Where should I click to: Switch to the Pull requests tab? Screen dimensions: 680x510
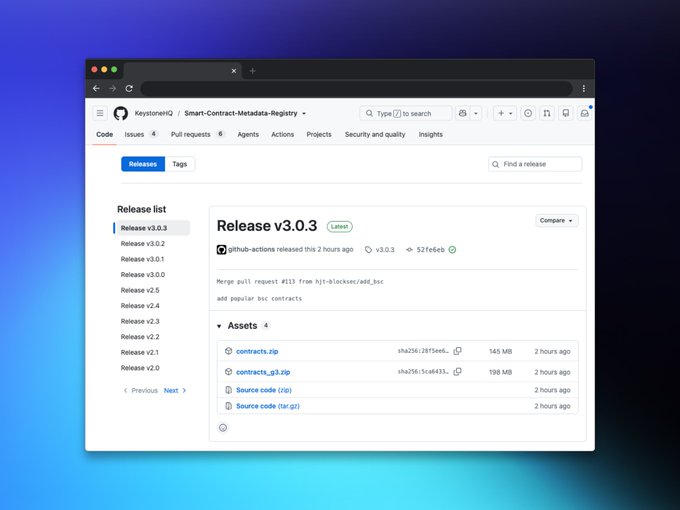coord(197,134)
